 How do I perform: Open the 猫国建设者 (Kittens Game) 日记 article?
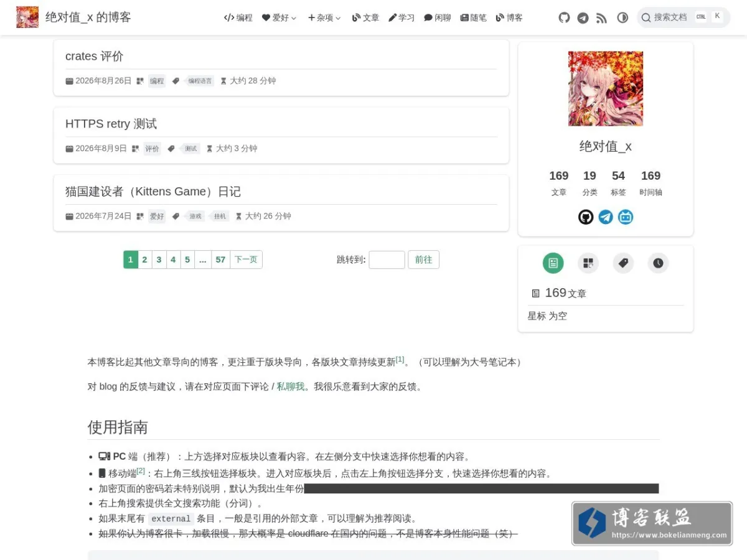coord(153,192)
